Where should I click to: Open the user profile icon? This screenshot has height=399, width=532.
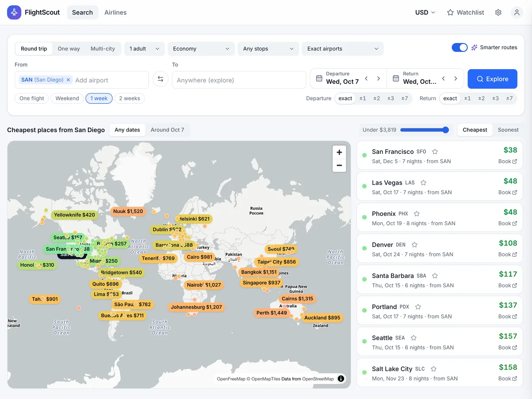coord(517,12)
